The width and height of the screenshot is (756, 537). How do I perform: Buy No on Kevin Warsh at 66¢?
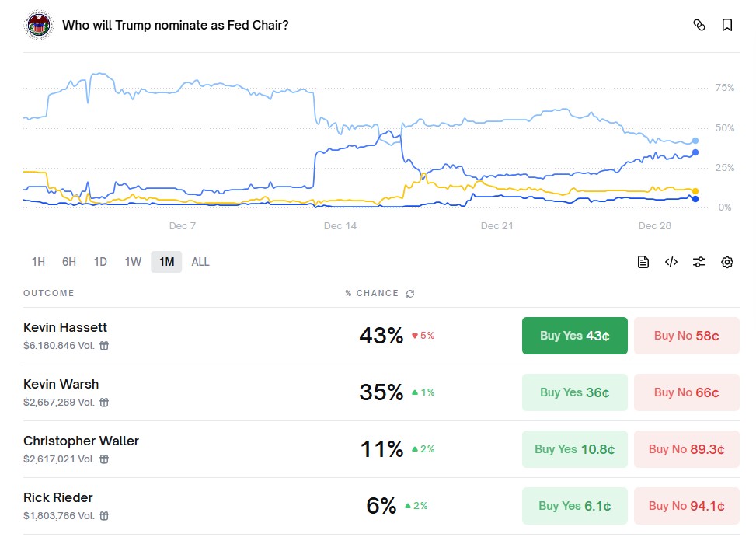click(686, 392)
